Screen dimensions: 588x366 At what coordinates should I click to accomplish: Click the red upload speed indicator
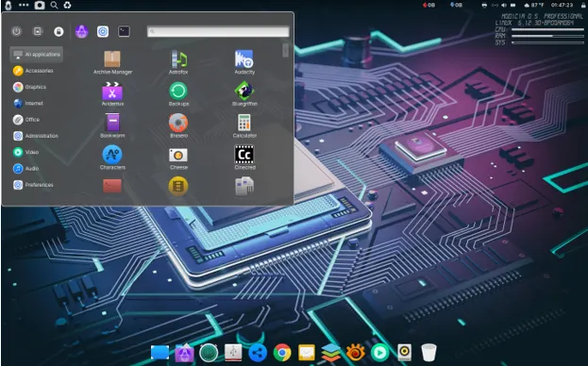[429, 6]
